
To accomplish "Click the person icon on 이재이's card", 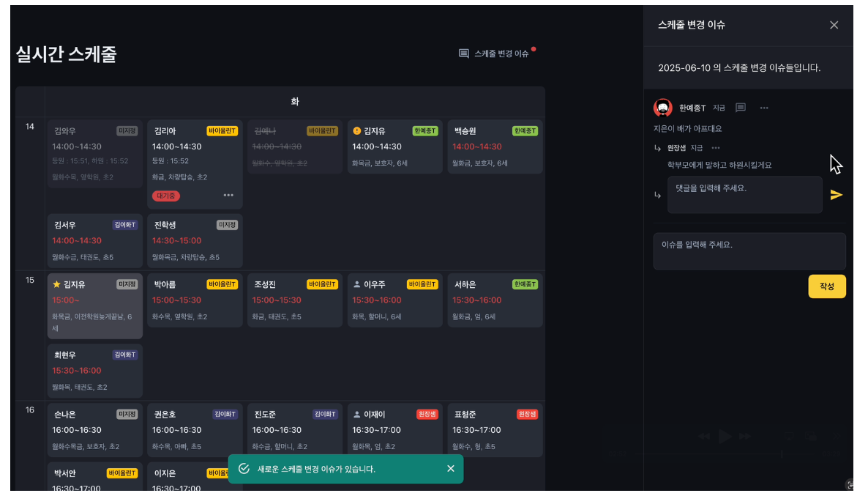I will click(x=356, y=415).
